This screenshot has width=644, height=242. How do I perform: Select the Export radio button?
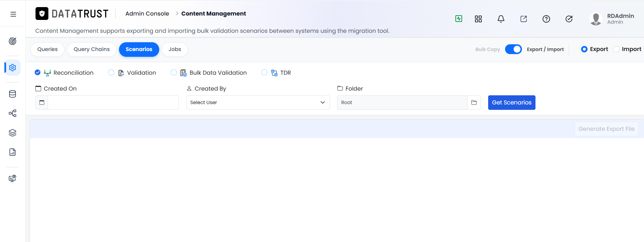584,49
